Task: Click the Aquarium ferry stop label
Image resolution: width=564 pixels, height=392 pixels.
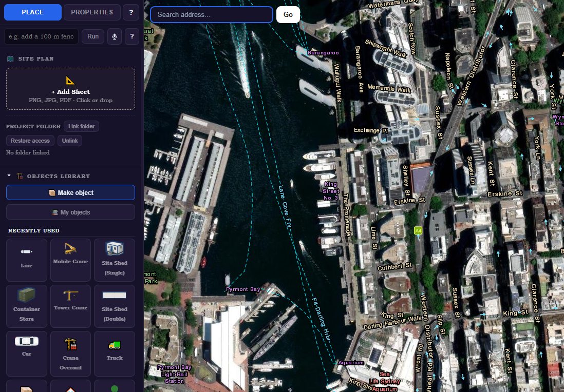Action: click(x=351, y=363)
